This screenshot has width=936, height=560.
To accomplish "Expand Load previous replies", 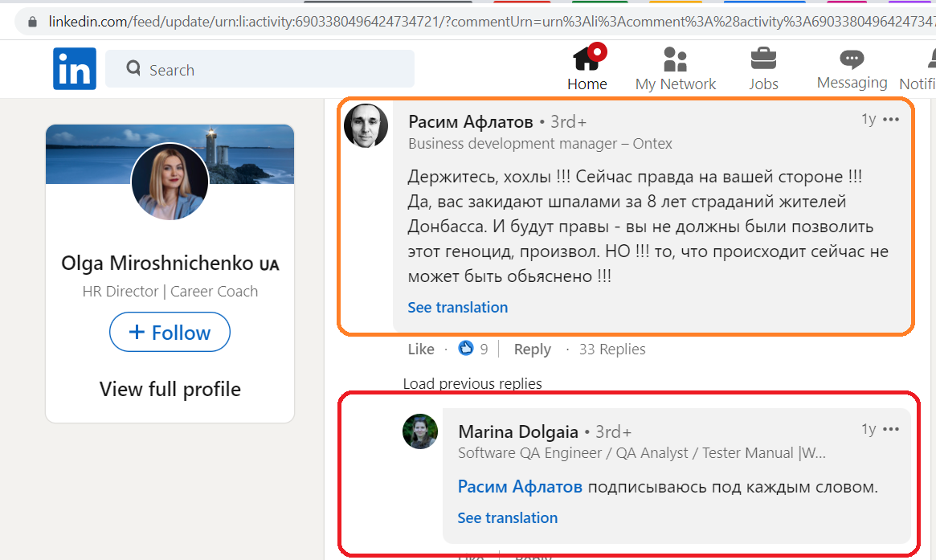I will 472,383.
